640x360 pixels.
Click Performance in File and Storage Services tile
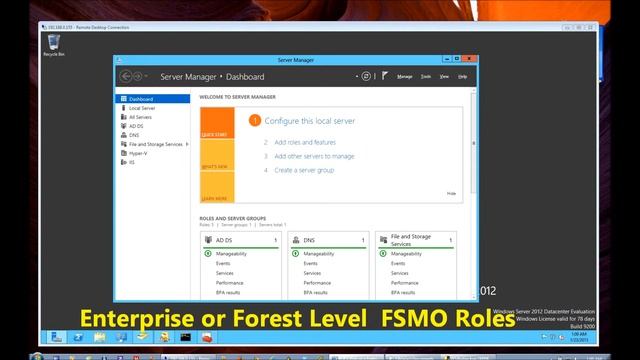tap(404, 283)
